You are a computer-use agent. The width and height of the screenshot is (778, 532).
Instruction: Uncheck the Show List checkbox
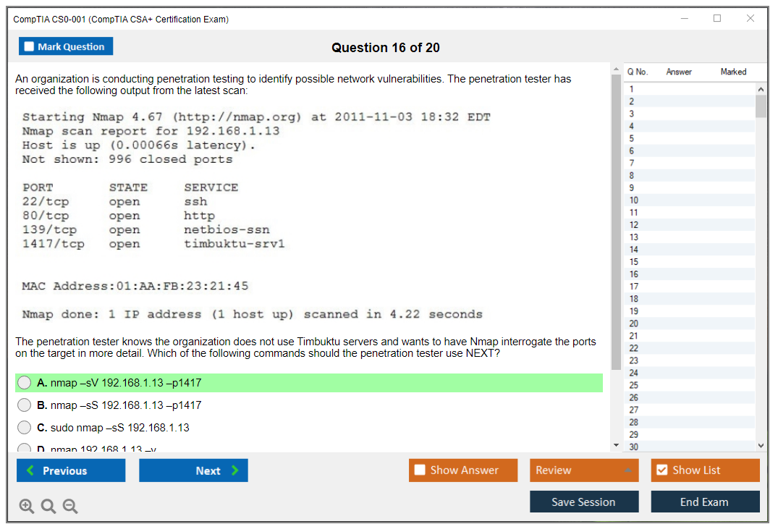click(x=661, y=470)
